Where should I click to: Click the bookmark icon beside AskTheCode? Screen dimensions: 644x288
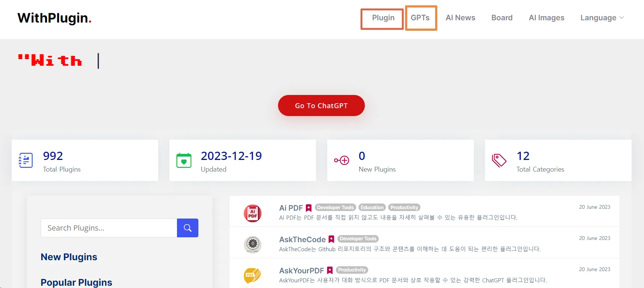(x=331, y=239)
